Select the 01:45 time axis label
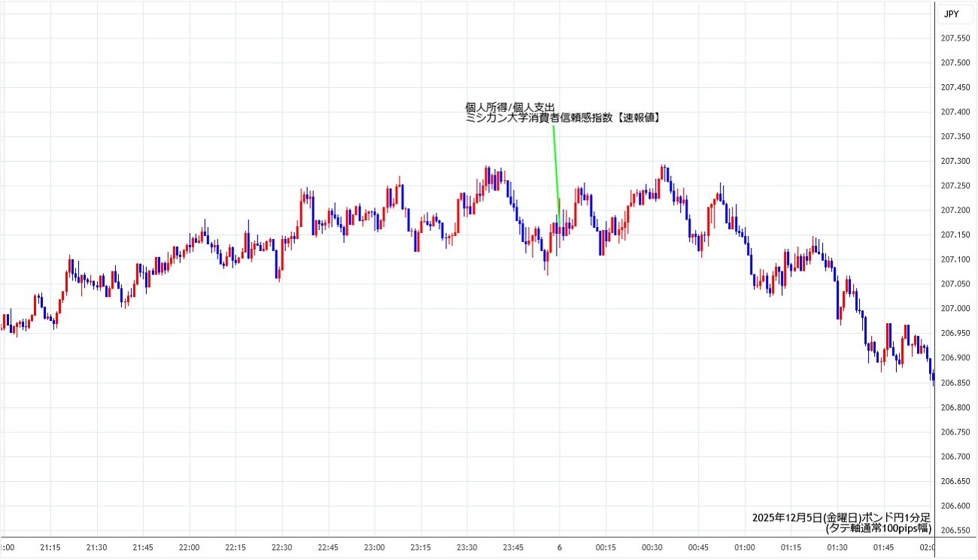Viewport: 978px width, 560px height. (884, 547)
